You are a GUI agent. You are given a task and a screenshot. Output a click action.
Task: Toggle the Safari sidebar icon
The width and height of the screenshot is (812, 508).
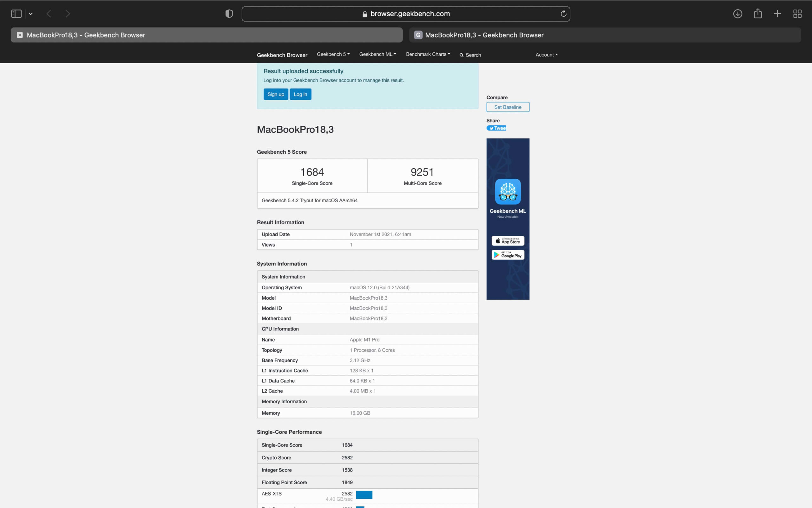16,14
